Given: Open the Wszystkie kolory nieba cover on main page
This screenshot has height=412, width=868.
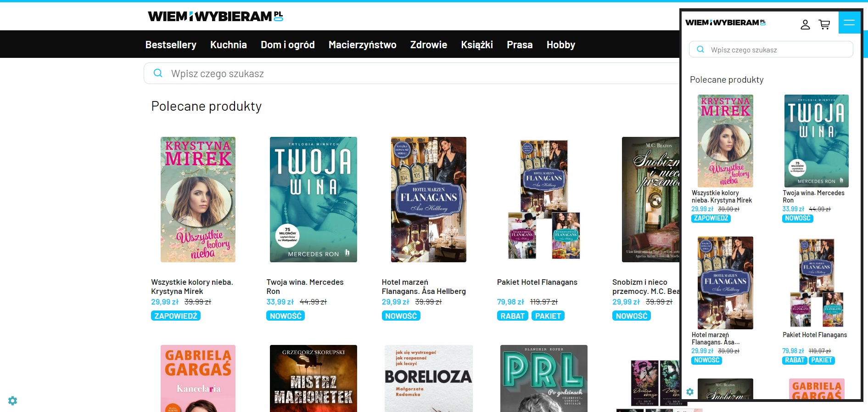Looking at the screenshot, I should 198,199.
